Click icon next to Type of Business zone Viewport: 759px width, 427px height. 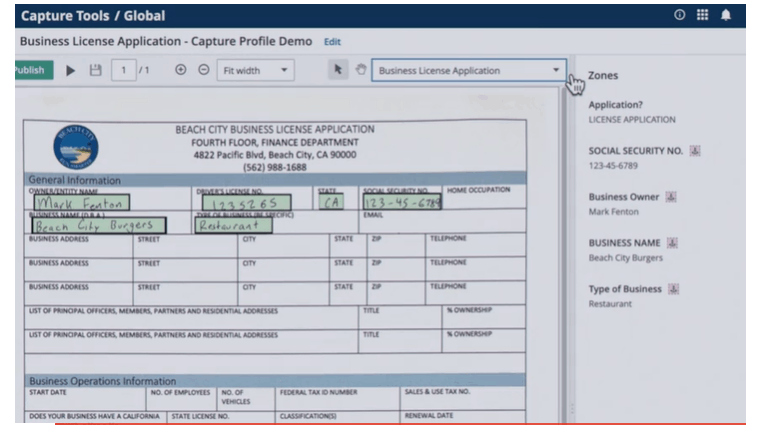[674, 289]
